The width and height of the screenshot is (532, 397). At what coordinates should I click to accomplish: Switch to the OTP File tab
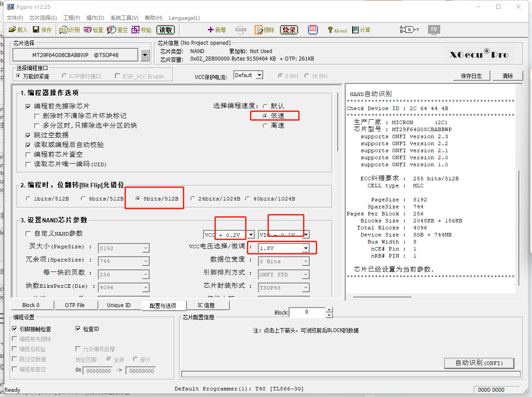[x=75, y=305]
